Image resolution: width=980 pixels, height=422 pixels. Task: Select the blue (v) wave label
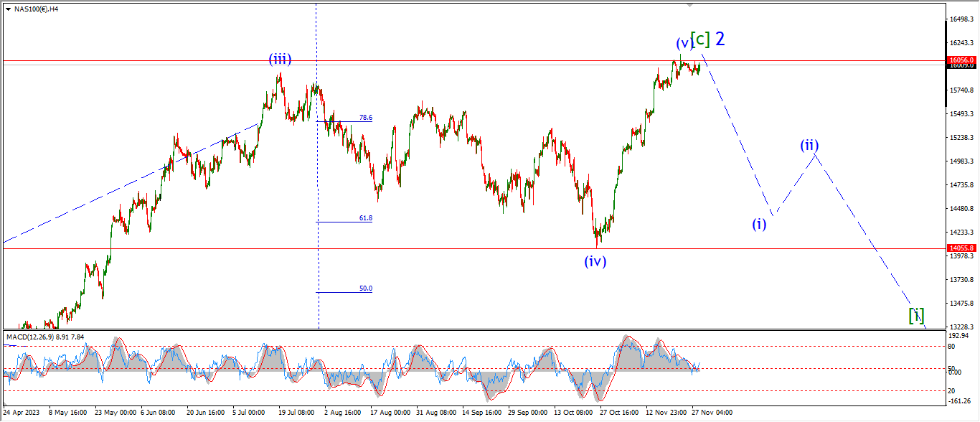[684, 43]
